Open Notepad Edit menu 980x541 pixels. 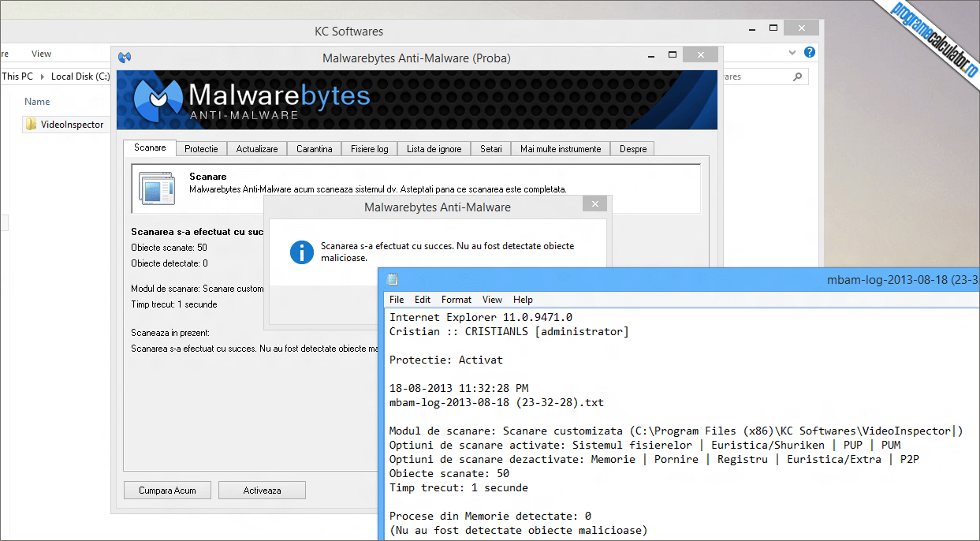click(x=423, y=300)
